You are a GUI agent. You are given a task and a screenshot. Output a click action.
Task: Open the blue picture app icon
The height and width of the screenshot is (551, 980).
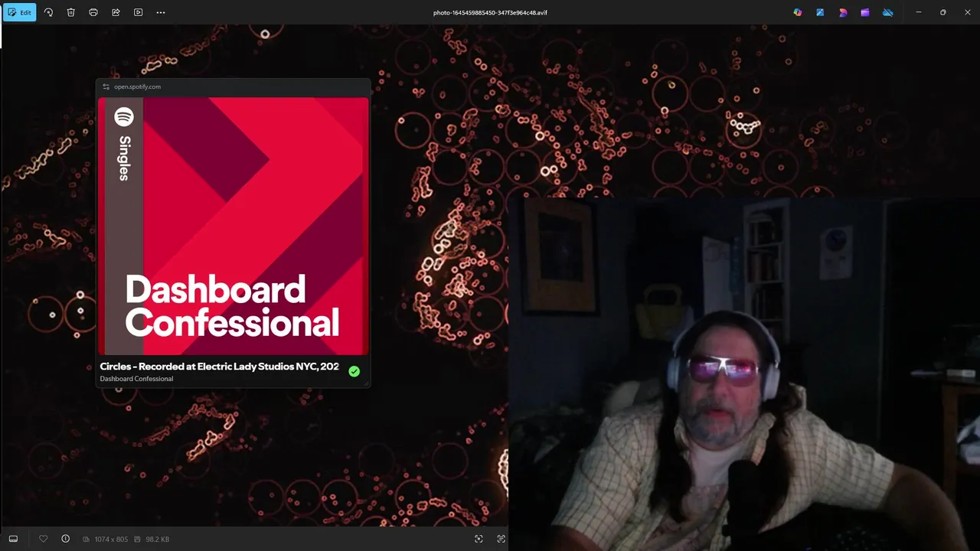(x=820, y=12)
